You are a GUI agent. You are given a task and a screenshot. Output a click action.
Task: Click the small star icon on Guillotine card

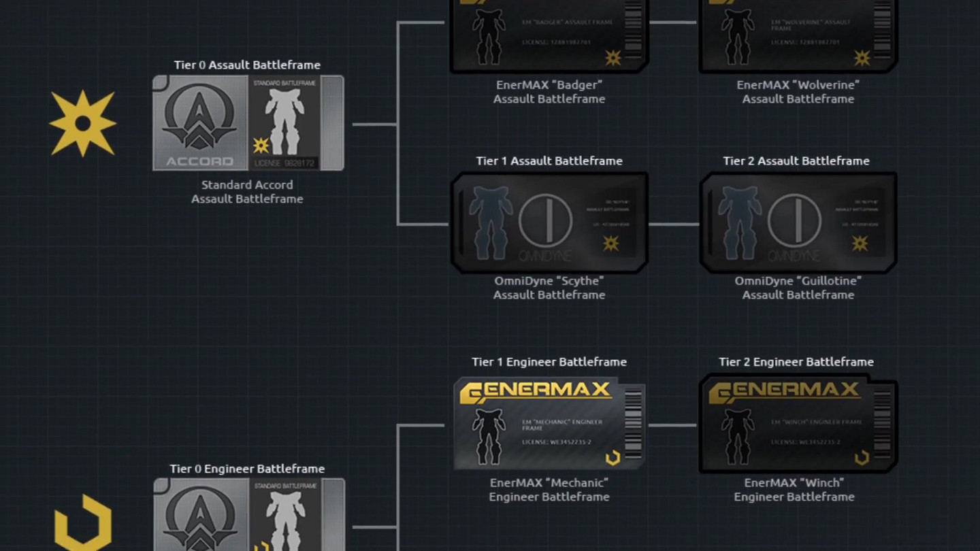pyautogui.click(x=860, y=243)
